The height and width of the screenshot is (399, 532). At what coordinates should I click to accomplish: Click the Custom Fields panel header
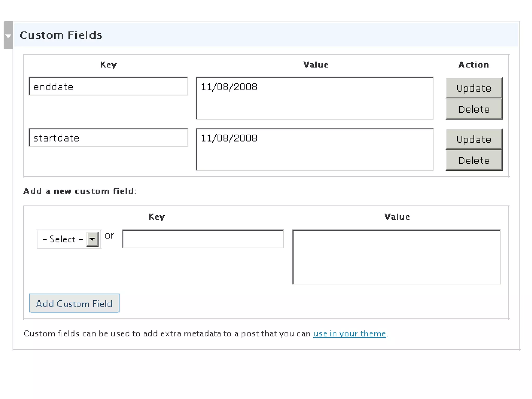pos(266,35)
